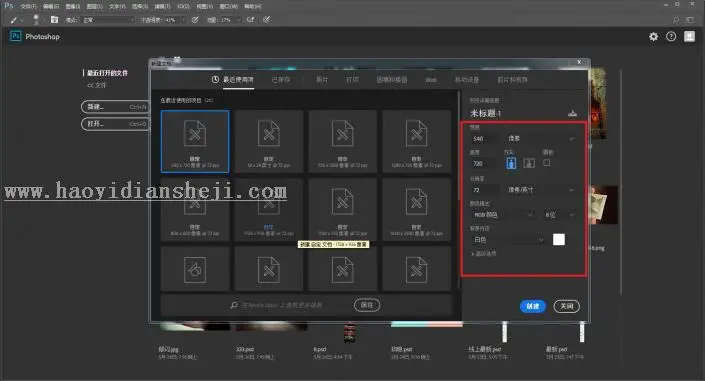Click the Adobe Stock search magnifier icon
The height and width of the screenshot is (381, 705).
(234, 305)
